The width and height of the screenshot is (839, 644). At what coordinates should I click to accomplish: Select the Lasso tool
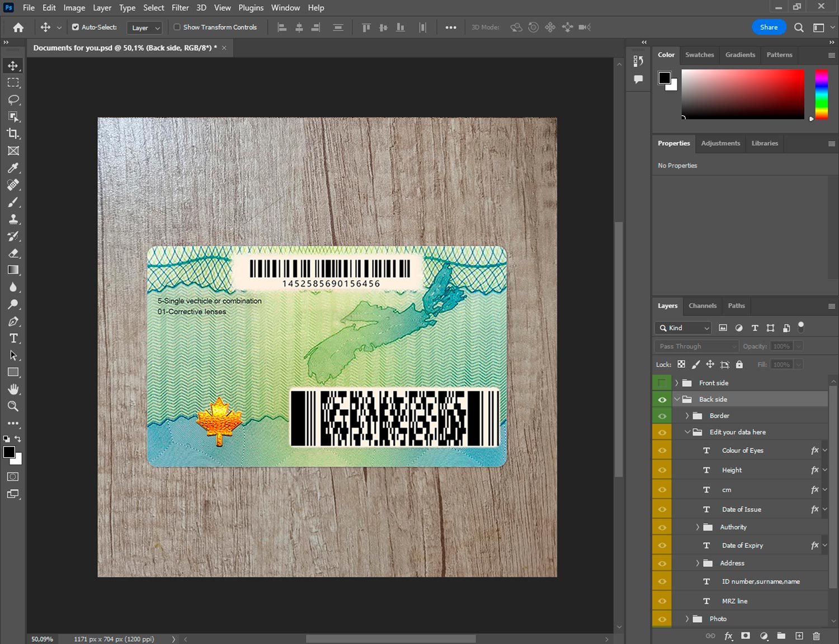coord(13,100)
